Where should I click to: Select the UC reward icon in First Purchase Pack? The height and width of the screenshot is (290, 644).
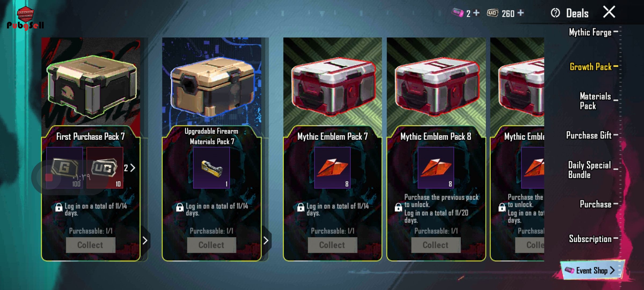point(105,168)
